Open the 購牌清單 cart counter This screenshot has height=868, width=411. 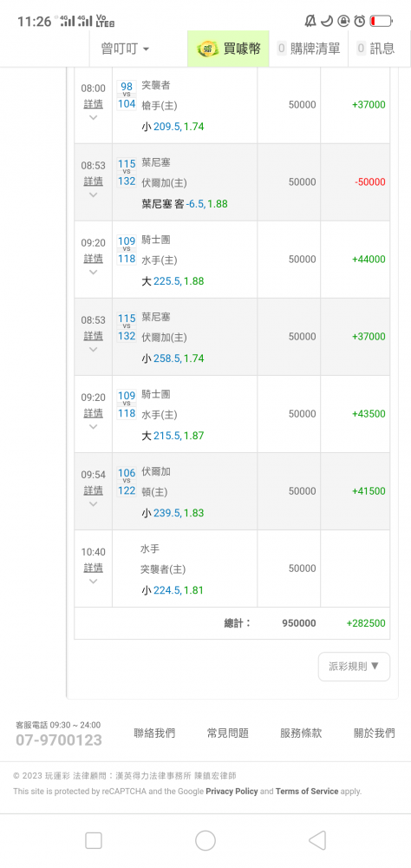pos(309,49)
